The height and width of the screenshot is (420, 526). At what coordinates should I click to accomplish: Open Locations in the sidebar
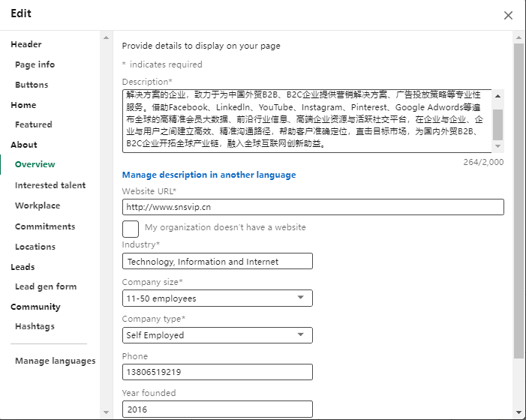(x=35, y=247)
